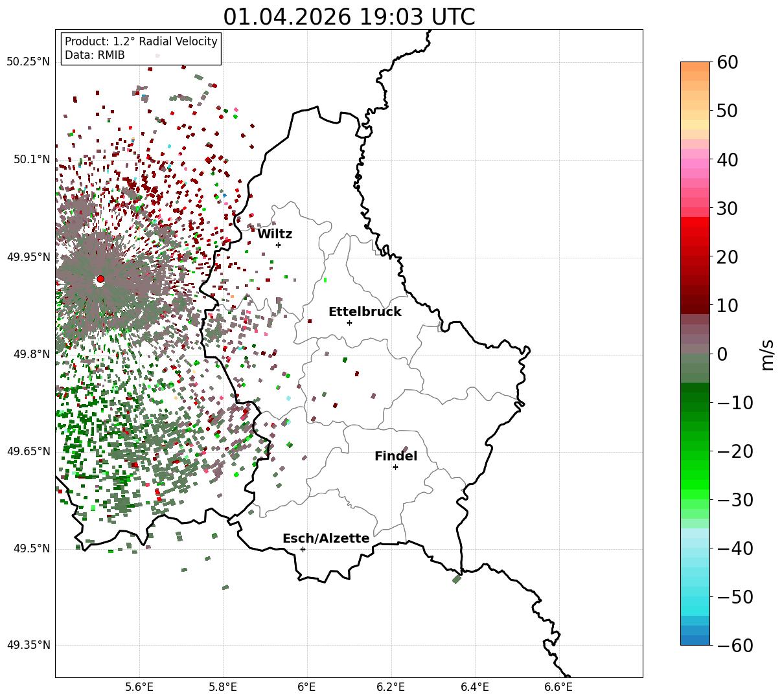Click the bright green -30 m/s colorbar band
Image resolution: width=782 pixels, height=700 pixels.
tap(695, 499)
